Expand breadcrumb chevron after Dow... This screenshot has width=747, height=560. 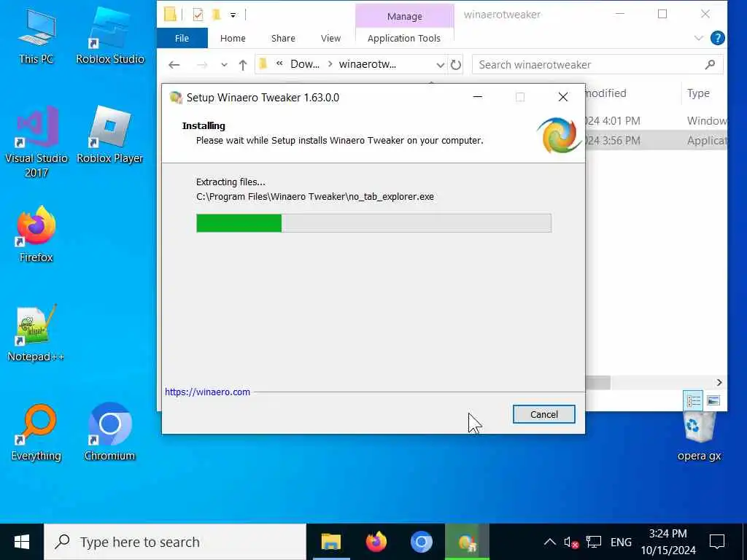(x=330, y=64)
